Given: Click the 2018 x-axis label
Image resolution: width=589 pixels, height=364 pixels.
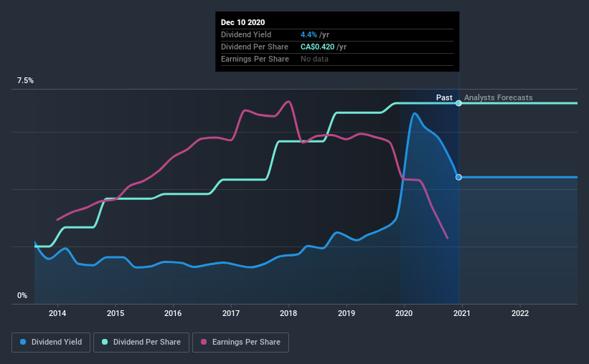Looking at the screenshot, I should [x=288, y=313].
